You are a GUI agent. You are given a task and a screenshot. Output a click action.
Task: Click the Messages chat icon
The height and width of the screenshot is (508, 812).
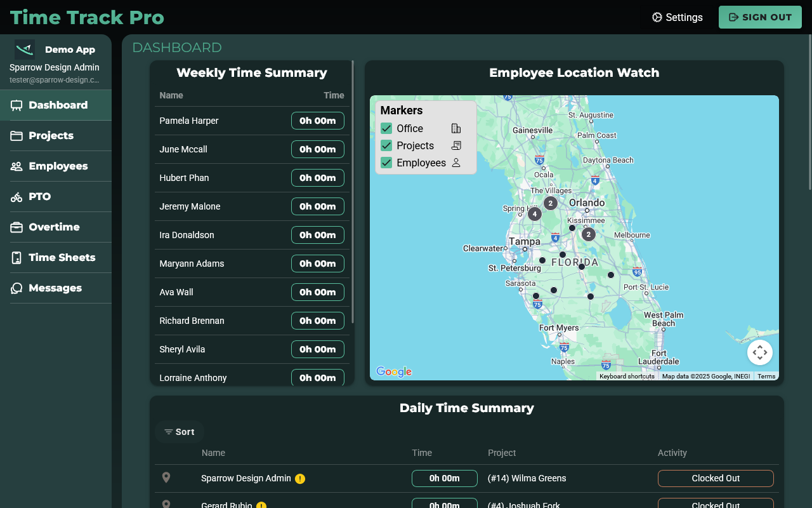tap(16, 288)
